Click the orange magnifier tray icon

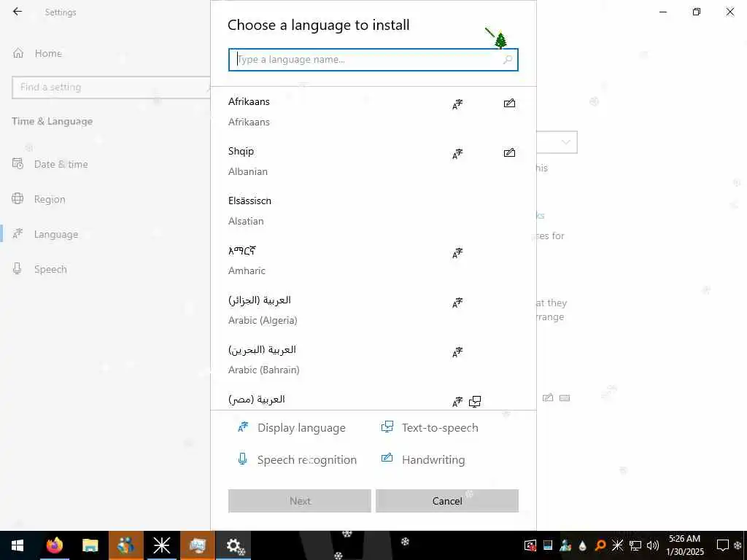(x=600, y=545)
